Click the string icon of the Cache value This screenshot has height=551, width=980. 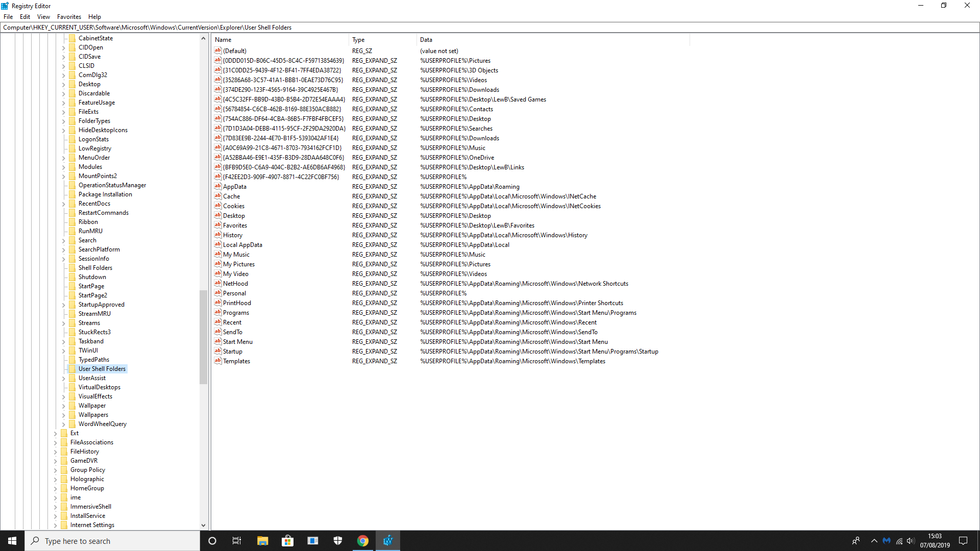coord(218,196)
